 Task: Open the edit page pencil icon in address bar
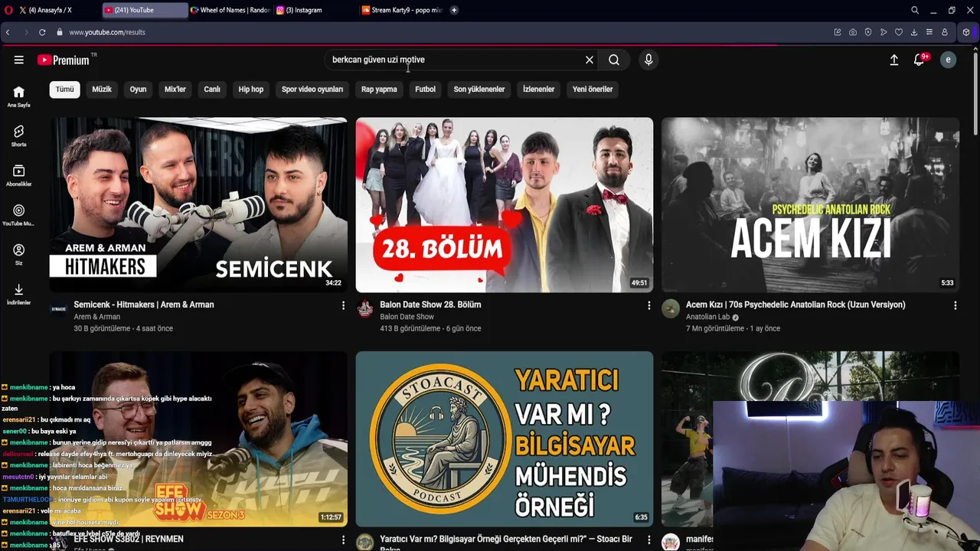pos(838,32)
